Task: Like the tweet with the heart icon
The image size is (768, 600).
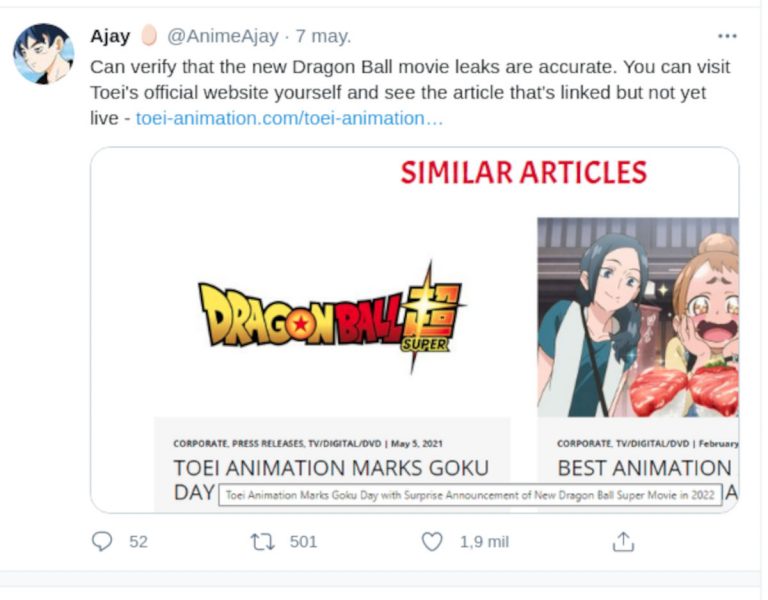Action: 431,542
